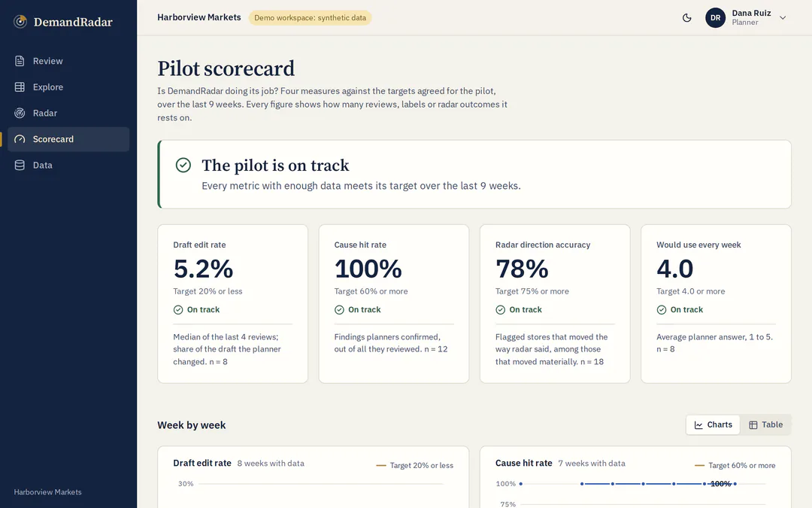Viewport: 812px width, 508px height.
Task: Click the pilot on track checkmark icon
Action: 183,166
